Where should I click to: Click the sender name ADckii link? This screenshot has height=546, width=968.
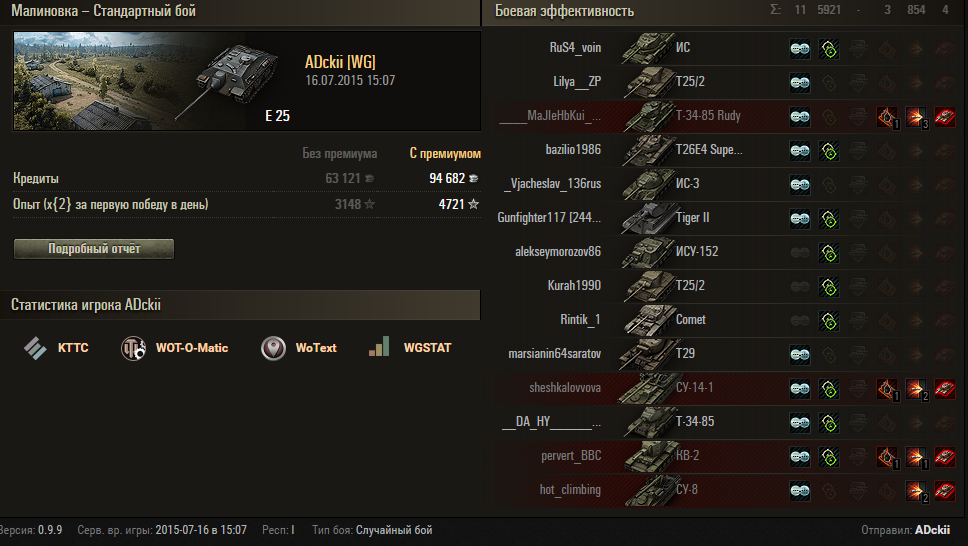[x=932, y=530]
